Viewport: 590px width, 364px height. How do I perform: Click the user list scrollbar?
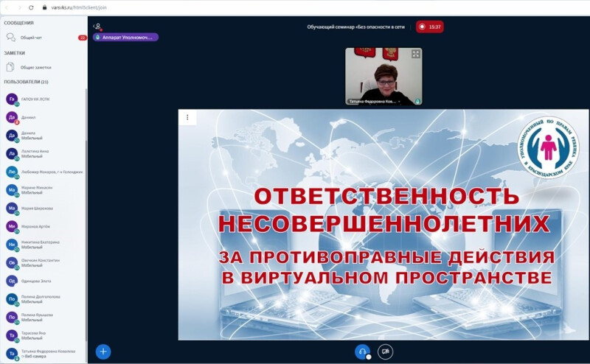[x=86, y=221]
